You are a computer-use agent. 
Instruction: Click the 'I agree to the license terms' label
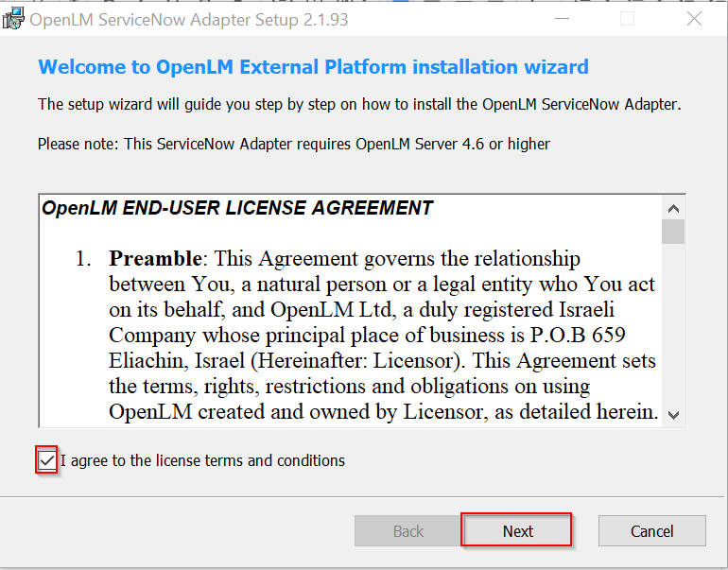click(x=202, y=461)
